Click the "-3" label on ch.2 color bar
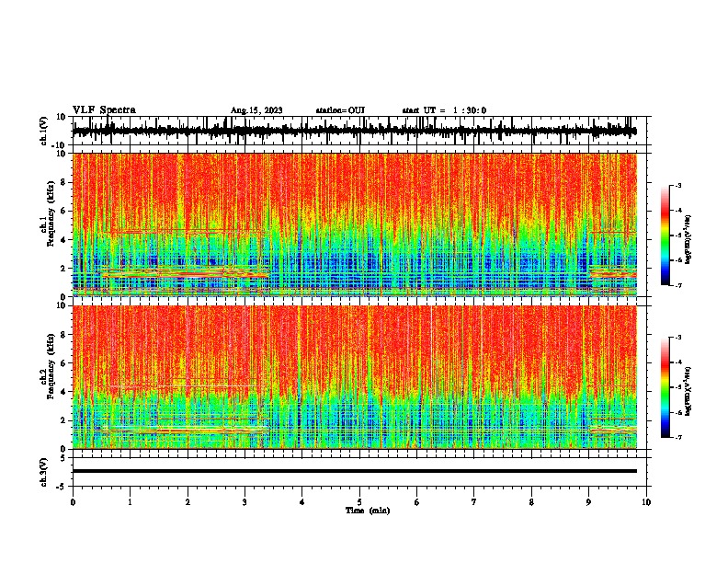 point(677,338)
